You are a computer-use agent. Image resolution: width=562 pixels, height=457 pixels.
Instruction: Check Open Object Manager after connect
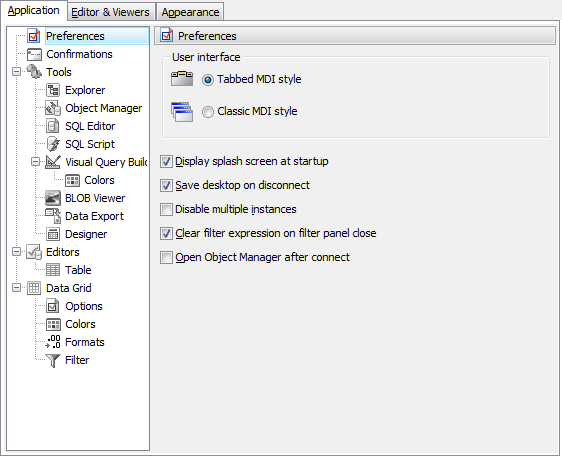(166, 257)
